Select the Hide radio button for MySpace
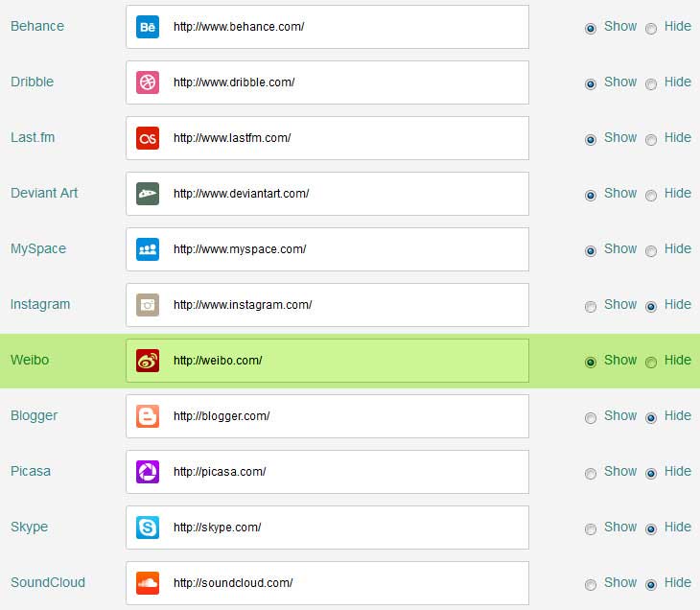Viewport: 700px width, 610px height. [651, 251]
